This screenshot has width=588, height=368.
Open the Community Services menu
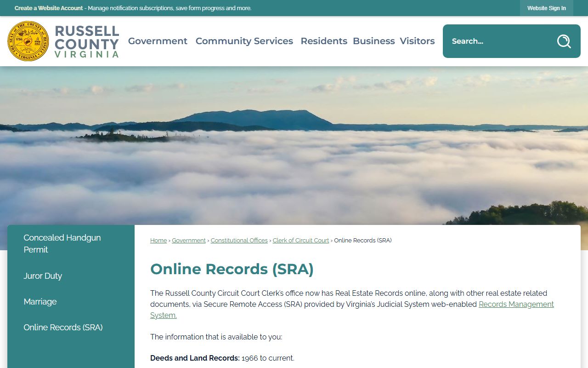click(244, 41)
